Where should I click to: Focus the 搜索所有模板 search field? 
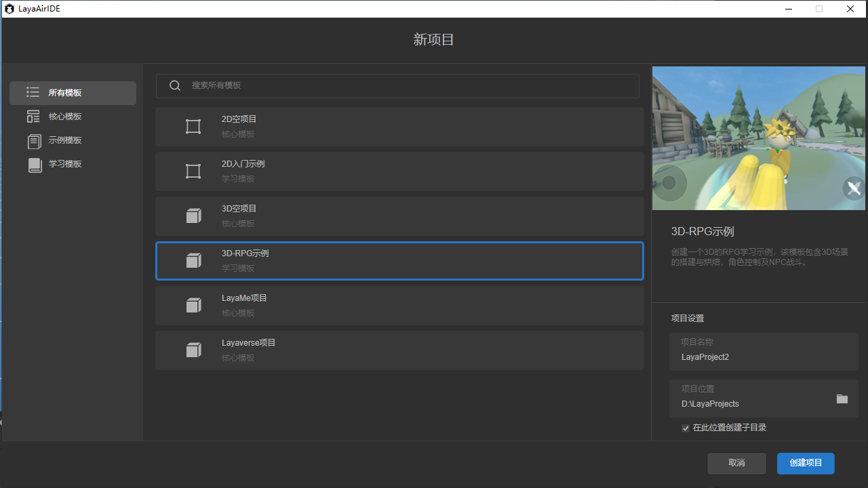(407, 85)
